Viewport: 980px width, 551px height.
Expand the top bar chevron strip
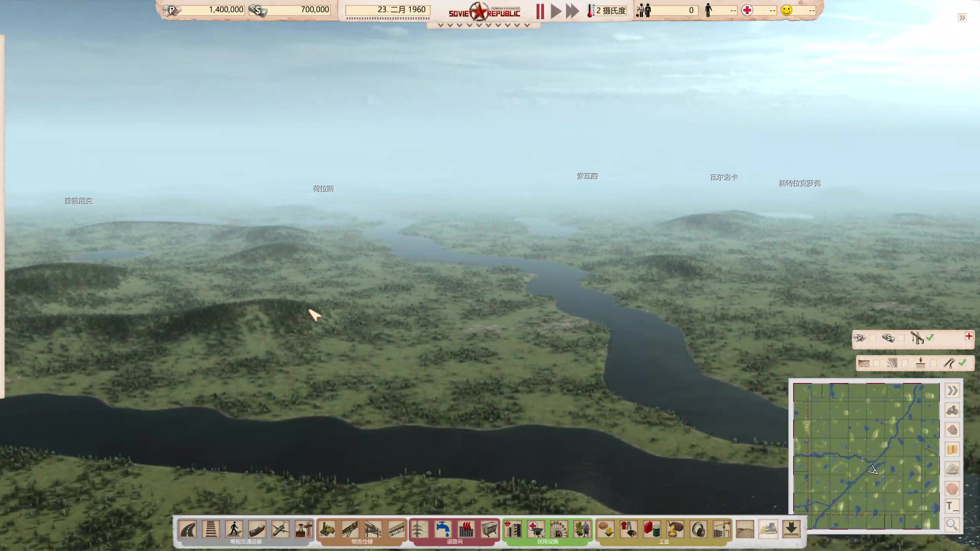tap(483, 25)
